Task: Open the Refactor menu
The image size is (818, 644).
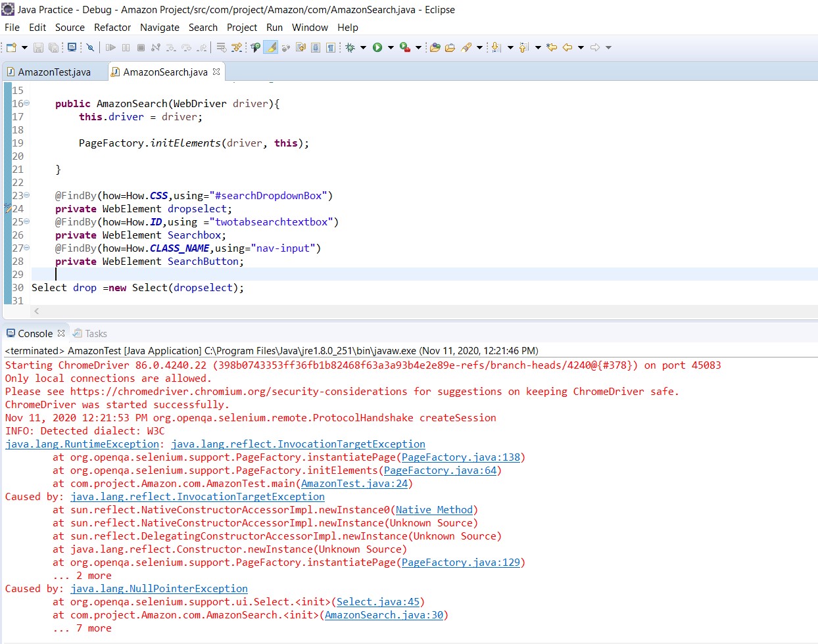Action: click(112, 28)
